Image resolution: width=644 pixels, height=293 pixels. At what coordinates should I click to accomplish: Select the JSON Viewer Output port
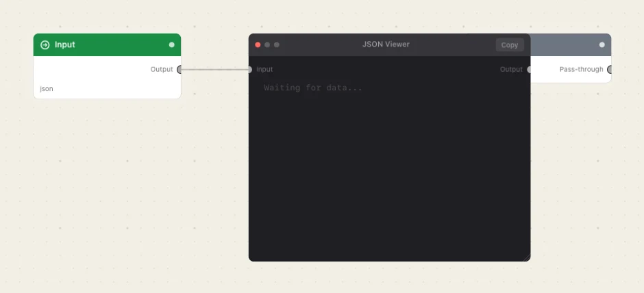529,70
